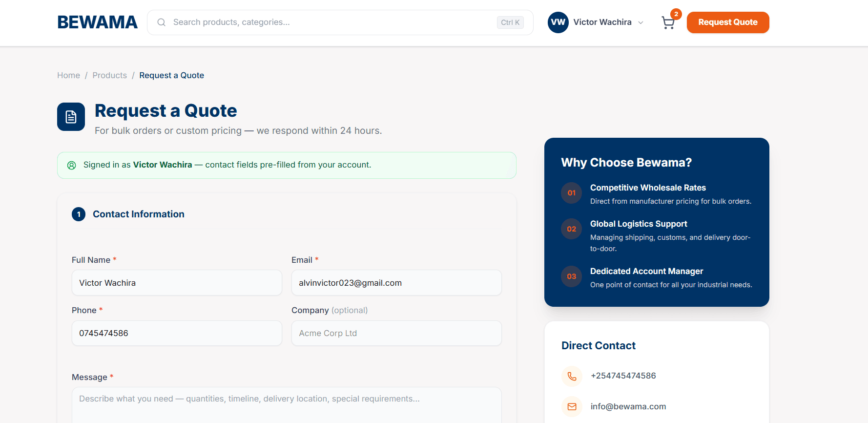Email info@bewama.com link

(x=628, y=406)
